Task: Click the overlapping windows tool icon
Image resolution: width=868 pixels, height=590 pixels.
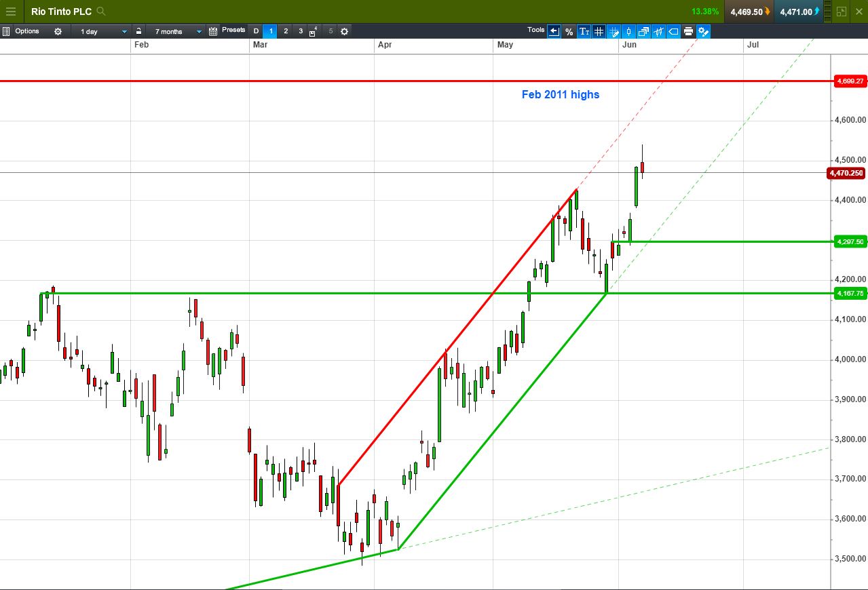Action: [x=643, y=31]
